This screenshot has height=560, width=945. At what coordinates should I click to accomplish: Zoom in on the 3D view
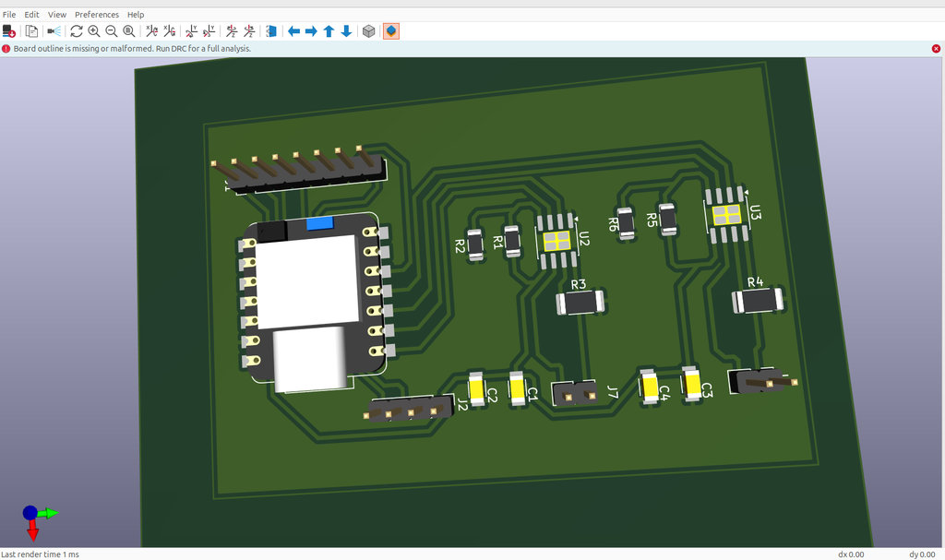(93, 30)
